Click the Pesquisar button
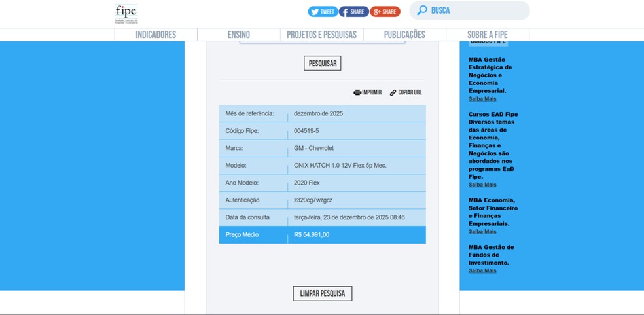This screenshot has height=315, width=644. click(323, 64)
